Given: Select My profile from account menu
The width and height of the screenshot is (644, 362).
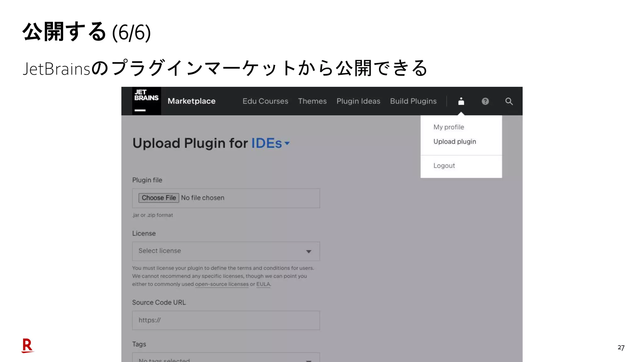Looking at the screenshot, I should [x=449, y=127].
